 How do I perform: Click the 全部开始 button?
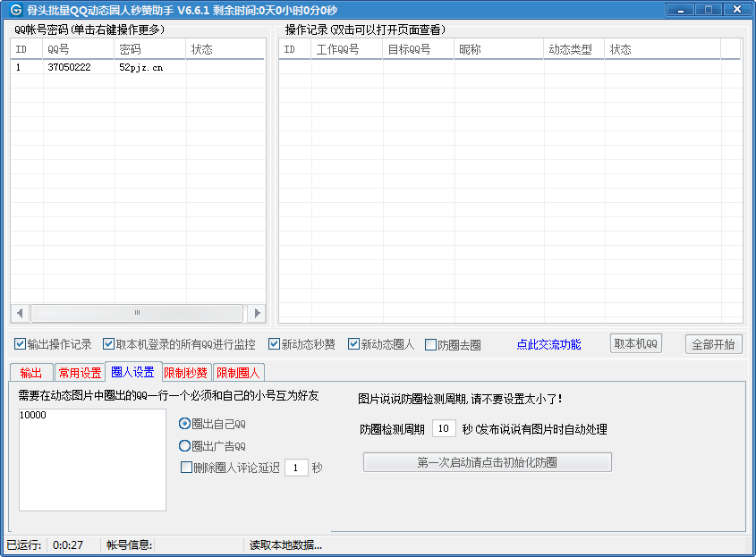click(x=713, y=344)
